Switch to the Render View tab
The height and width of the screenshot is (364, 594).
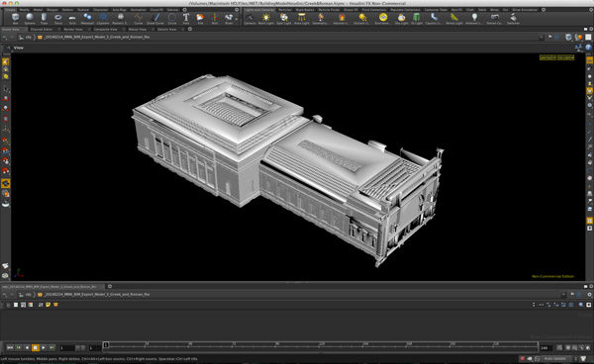(x=73, y=29)
